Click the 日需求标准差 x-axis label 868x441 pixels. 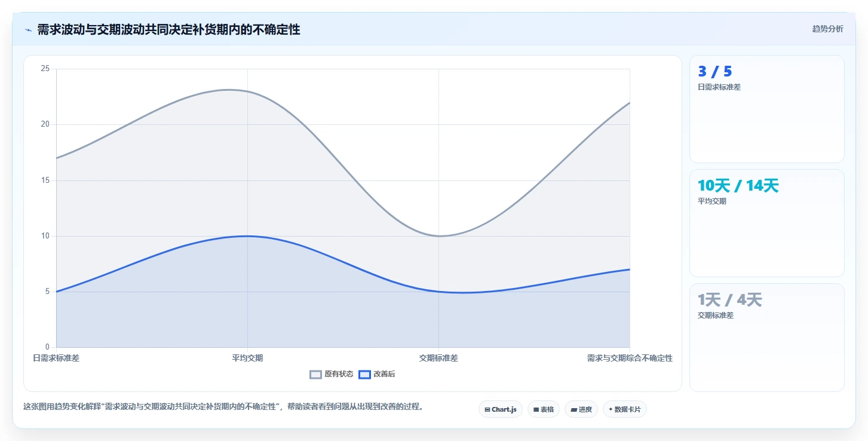click(56, 358)
